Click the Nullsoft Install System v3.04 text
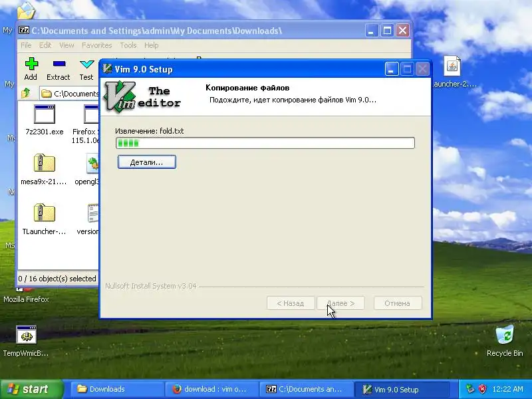The image size is (532, 399). [x=151, y=286]
